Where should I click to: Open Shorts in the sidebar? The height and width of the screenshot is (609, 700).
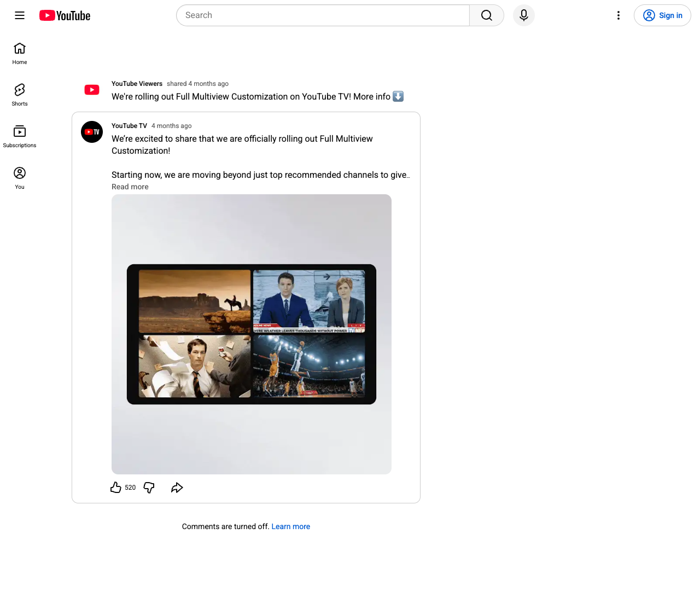coord(20,95)
